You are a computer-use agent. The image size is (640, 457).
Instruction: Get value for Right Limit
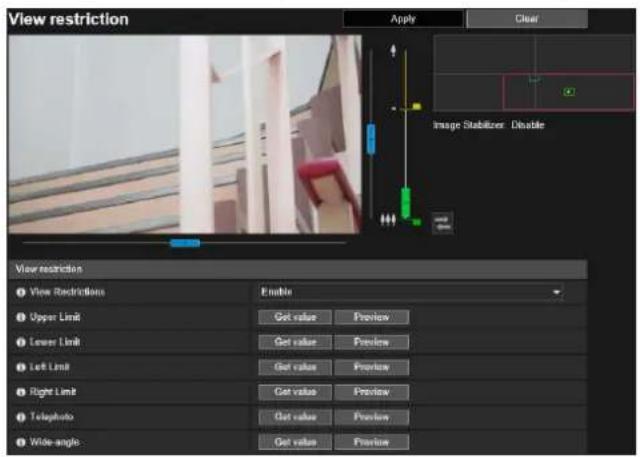tap(295, 392)
